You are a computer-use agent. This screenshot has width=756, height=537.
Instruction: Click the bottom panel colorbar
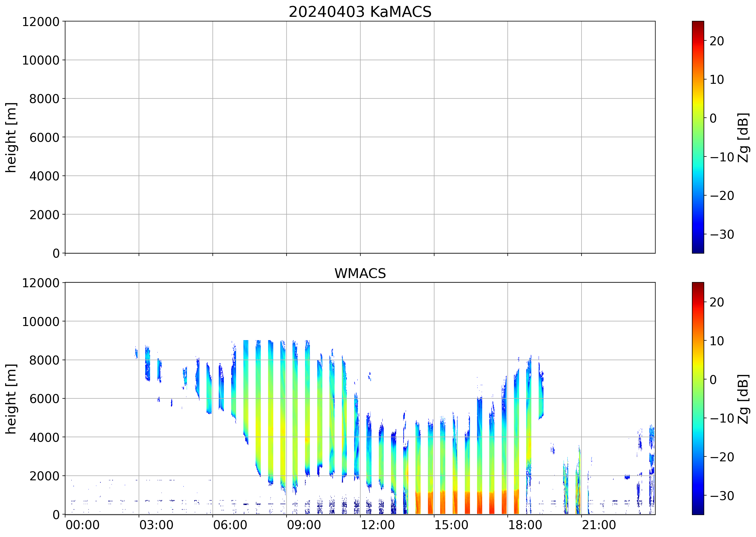click(x=698, y=398)
